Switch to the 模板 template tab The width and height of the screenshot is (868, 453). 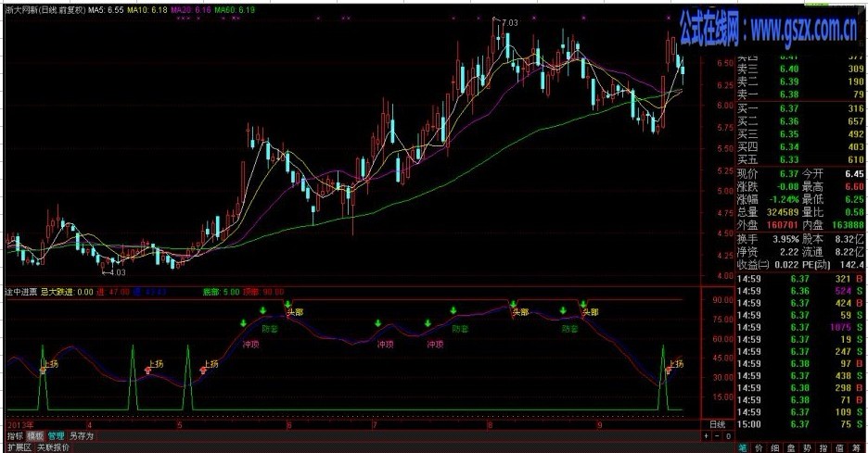35,436
